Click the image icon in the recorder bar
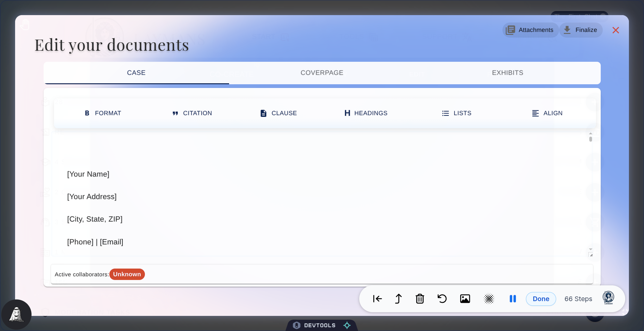Image resolution: width=644 pixels, height=331 pixels. (465, 299)
